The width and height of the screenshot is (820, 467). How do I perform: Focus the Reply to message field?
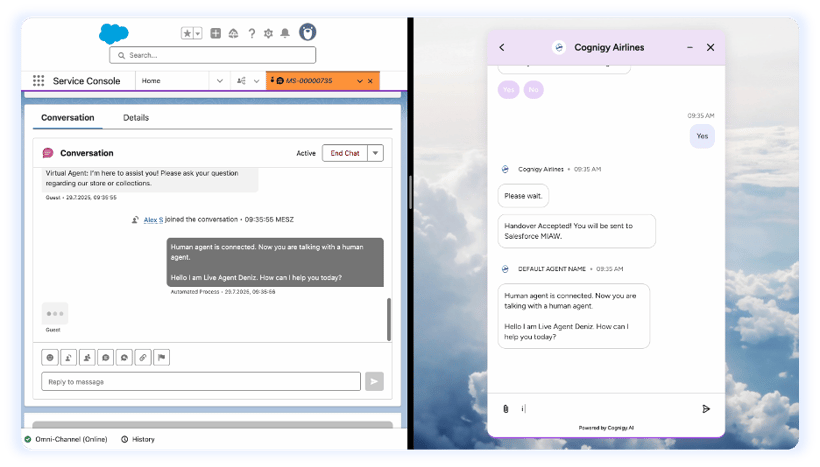(x=201, y=382)
